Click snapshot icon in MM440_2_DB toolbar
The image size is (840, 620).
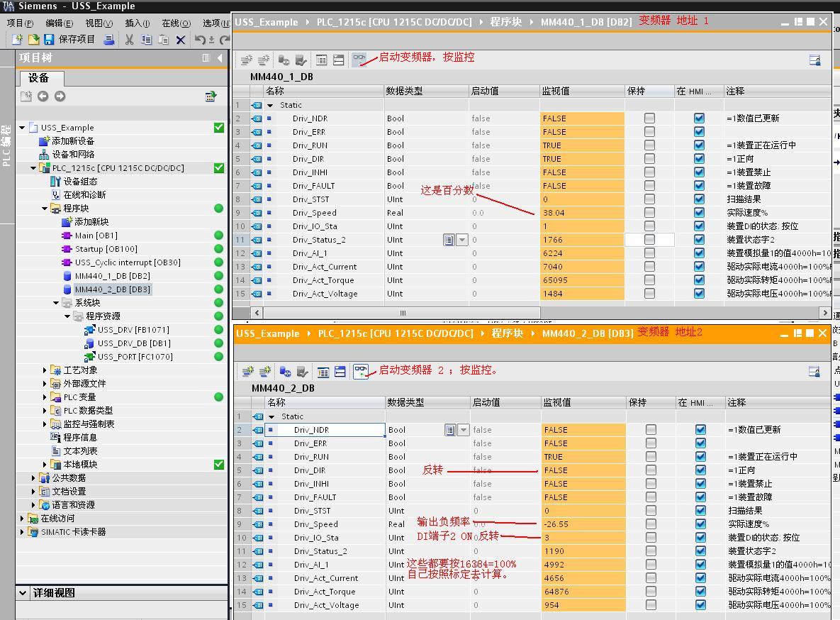pyautogui.click(x=285, y=371)
